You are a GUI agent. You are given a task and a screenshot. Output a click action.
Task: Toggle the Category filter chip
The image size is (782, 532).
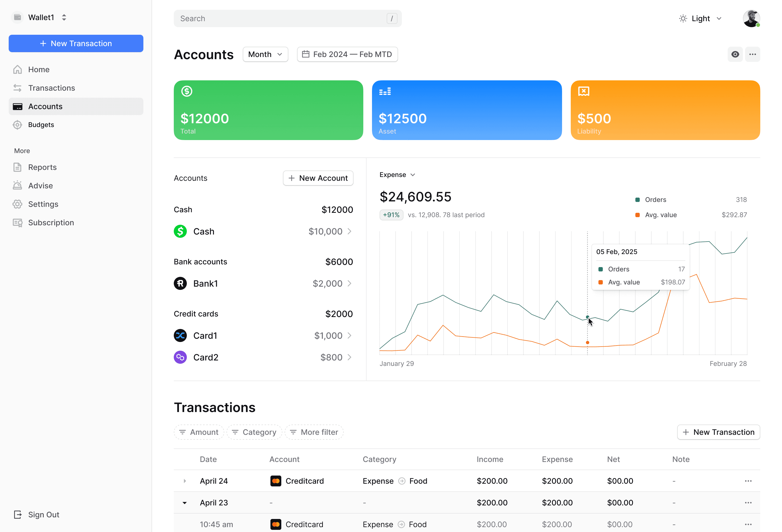[254, 432]
